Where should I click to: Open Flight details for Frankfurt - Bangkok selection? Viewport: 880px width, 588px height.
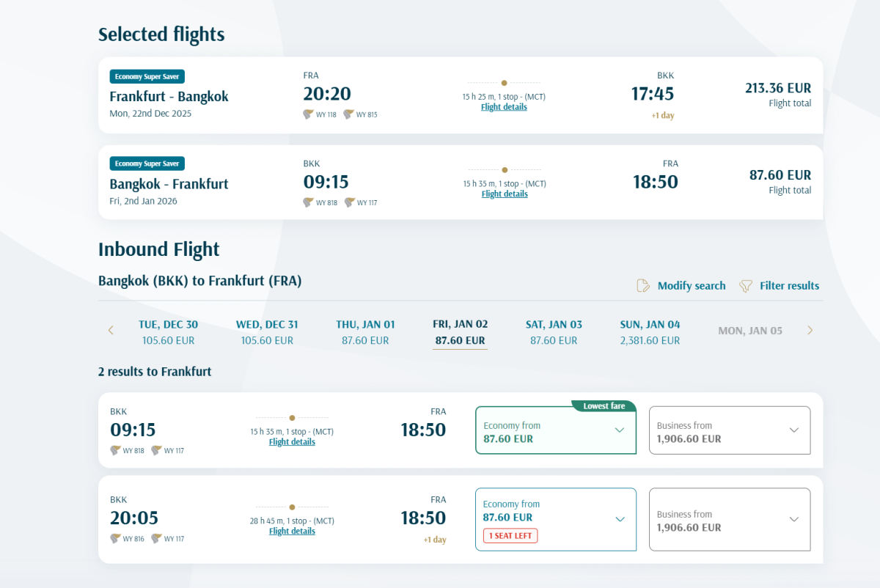tap(504, 107)
